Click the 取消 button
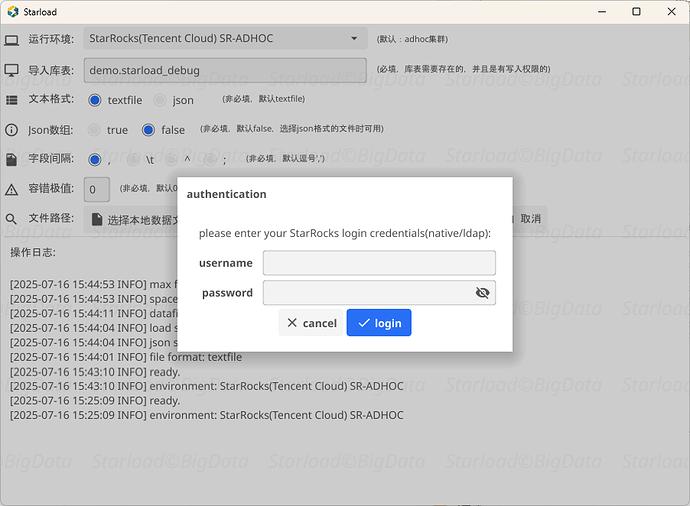 pyautogui.click(x=529, y=219)
